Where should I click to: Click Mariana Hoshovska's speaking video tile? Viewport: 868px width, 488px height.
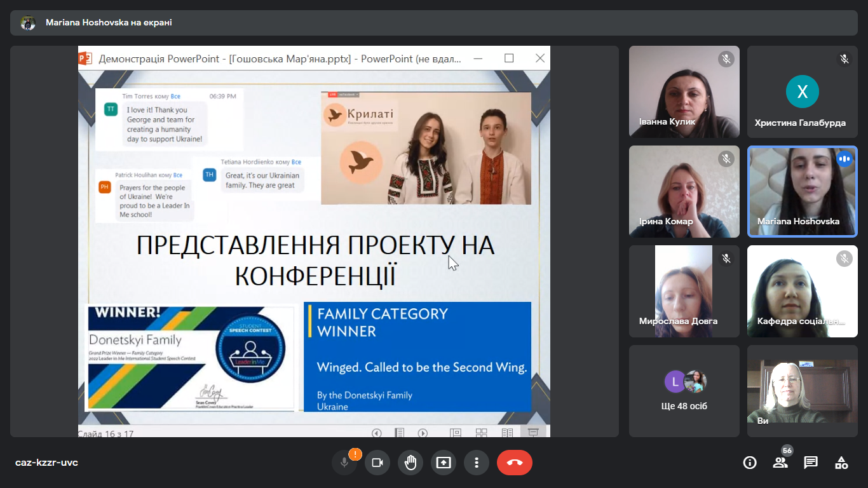803,191
